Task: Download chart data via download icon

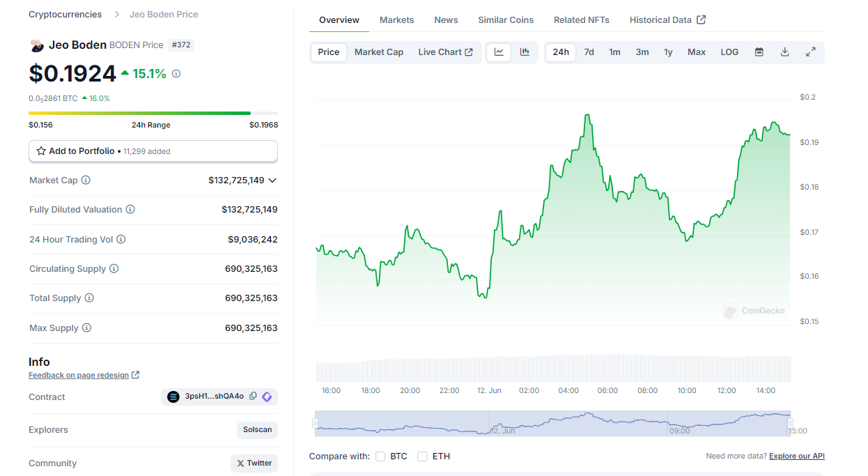Action: point(784,52)
